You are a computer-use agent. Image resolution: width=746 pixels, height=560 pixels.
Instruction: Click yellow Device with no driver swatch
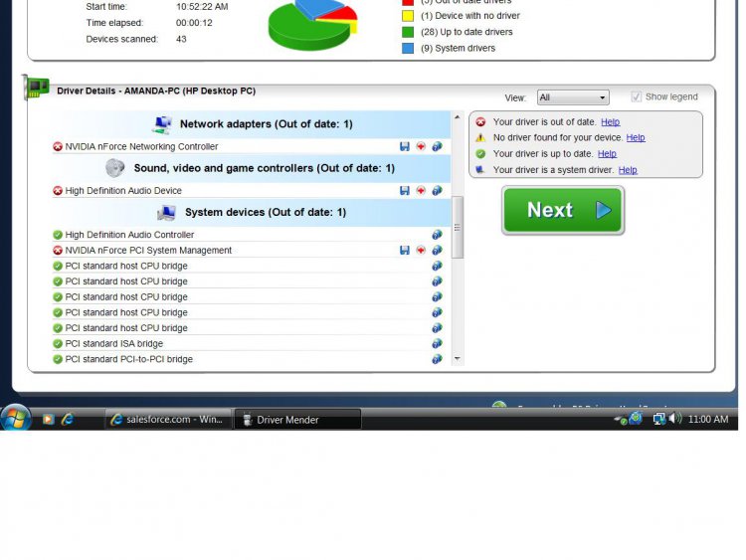[408, 16]
